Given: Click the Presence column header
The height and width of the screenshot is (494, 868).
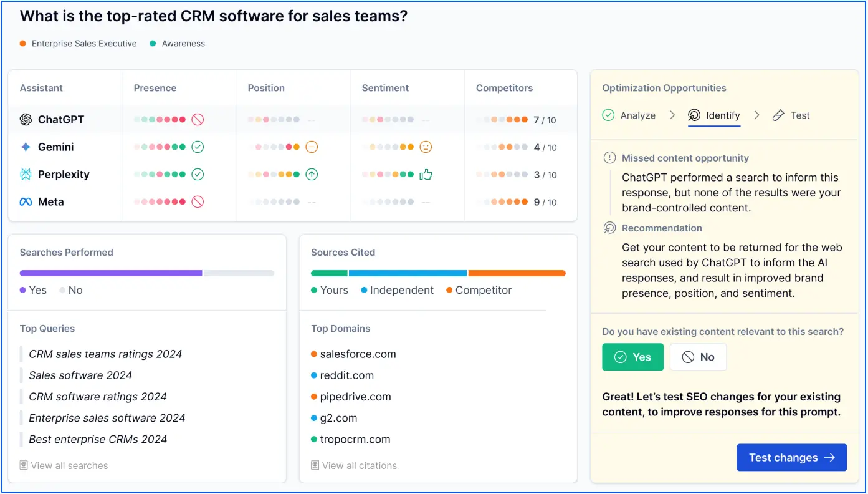Looking at the screenshot, I should (155, 88).
